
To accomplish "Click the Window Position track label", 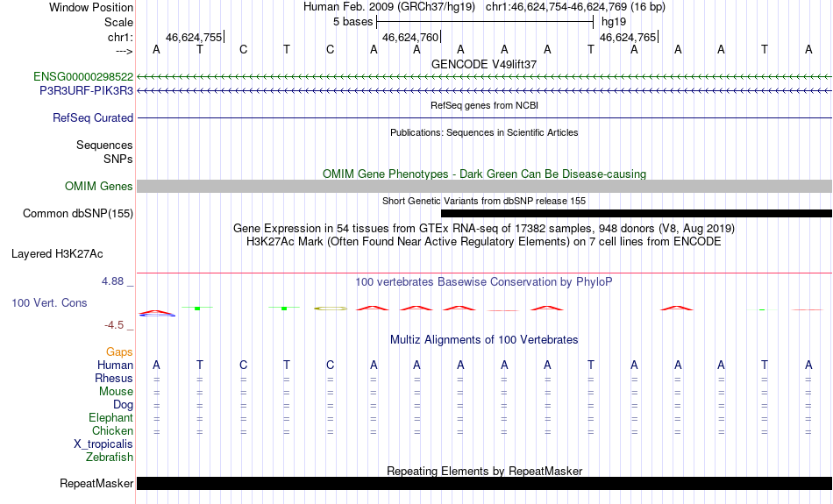I will tap(91, 7).
